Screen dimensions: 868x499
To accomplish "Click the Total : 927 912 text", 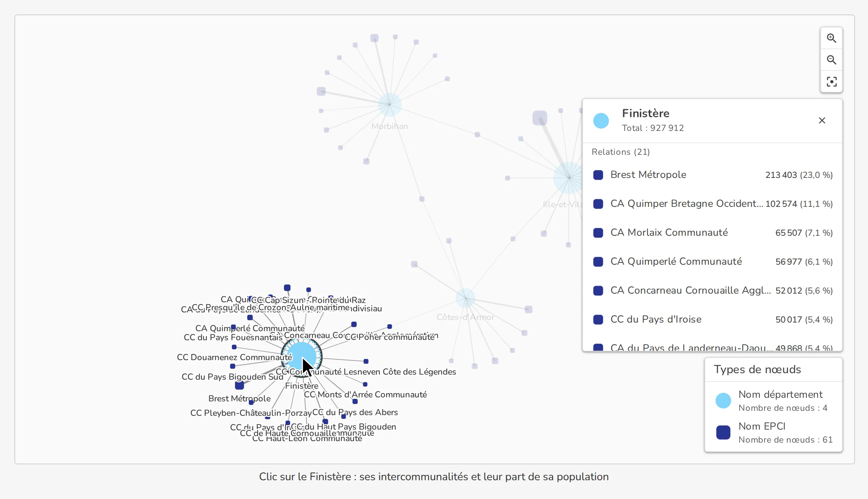I will (x=653, y=128).
